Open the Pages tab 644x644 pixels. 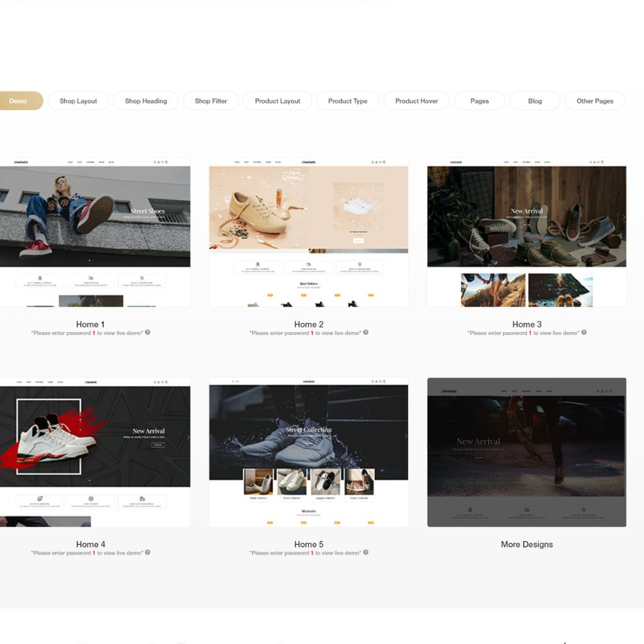[x=479, y=101]
